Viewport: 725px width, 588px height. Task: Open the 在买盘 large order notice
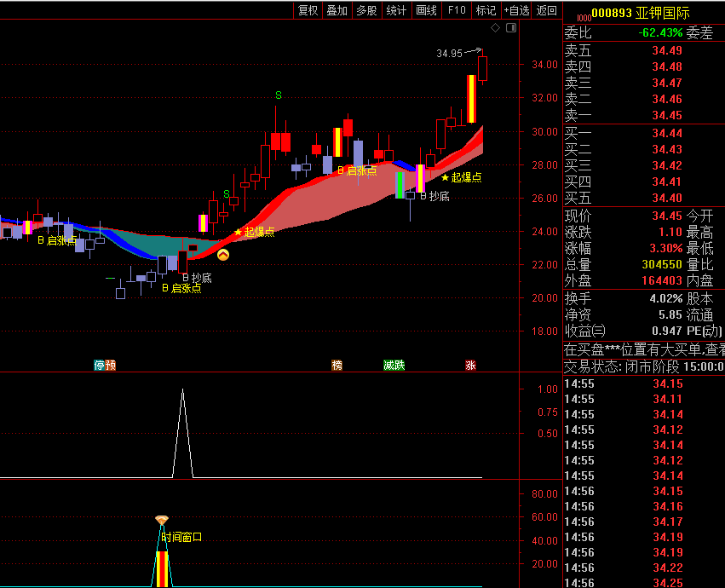[x=643, y=349]
